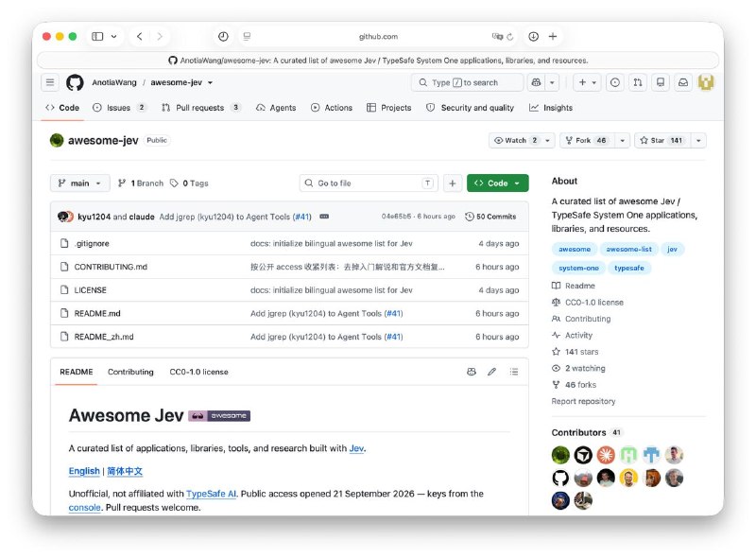Viewport: 756px width, 558px height.
Task: Click the Copilot icon in README toolbar
Action: 472,372
